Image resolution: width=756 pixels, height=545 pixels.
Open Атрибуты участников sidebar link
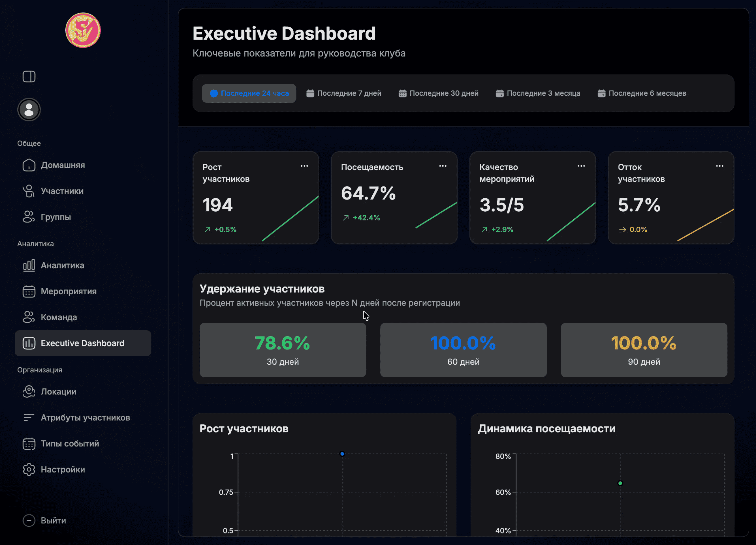point(85,418)
